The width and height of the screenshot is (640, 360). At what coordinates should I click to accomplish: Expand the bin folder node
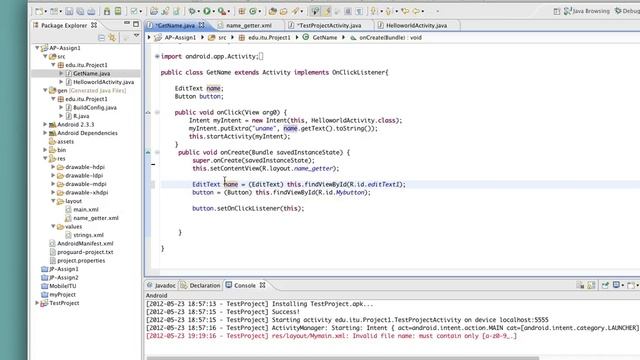45,150
